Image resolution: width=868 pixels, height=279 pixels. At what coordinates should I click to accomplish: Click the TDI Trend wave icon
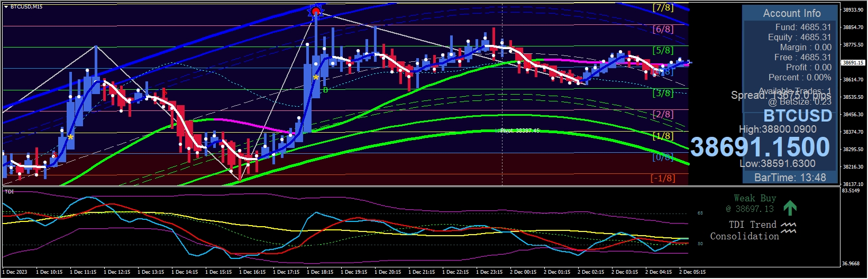tap(788, 228)
